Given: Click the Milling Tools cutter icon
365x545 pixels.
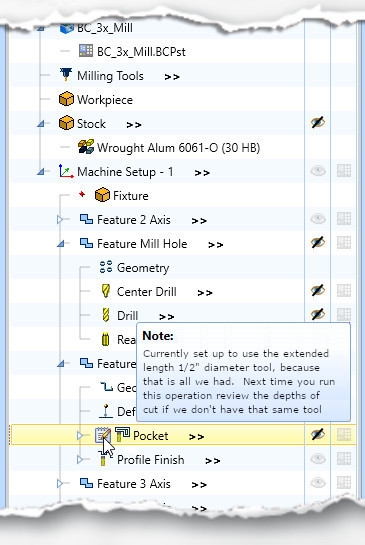Looking at the screenshot, I should pyautogui.click(x=66, y=75).
